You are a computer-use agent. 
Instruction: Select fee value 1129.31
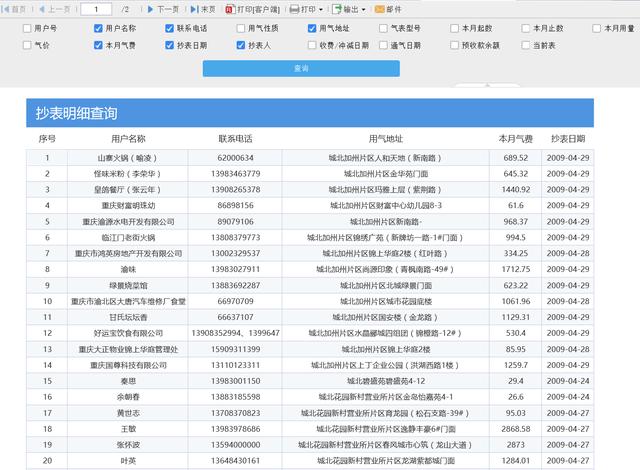[x=516, y=317]
